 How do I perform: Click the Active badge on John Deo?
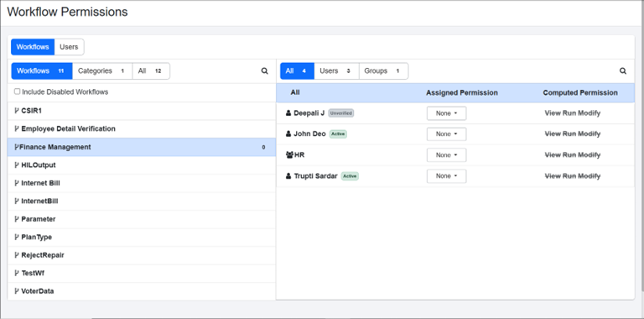pos(338,134)
